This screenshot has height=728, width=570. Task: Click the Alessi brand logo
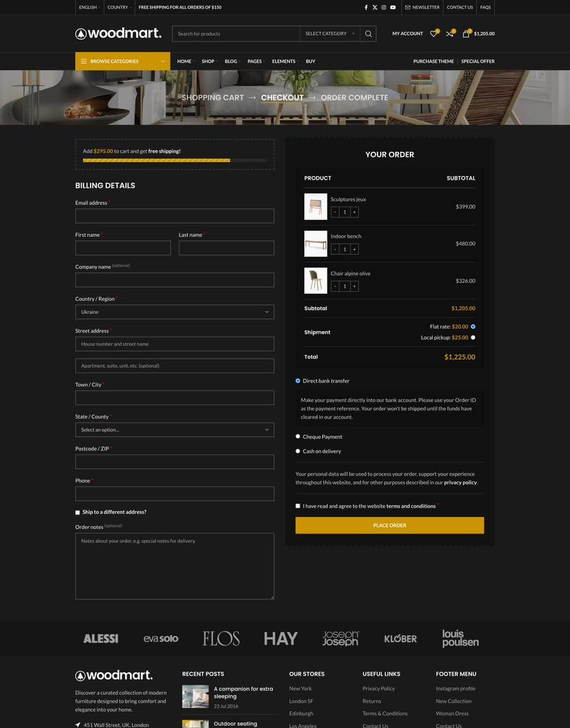101,639
